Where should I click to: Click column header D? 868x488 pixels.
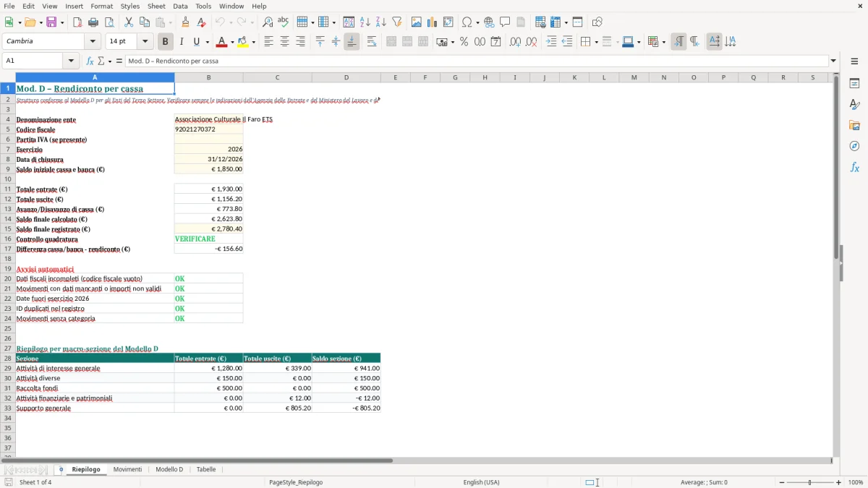click(346, 77)
